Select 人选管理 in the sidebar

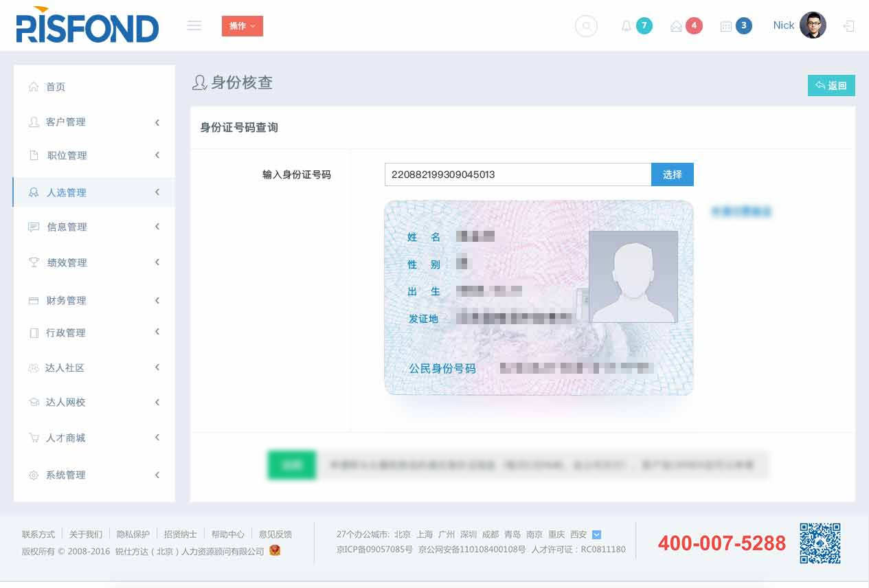(x=93, y=193)
